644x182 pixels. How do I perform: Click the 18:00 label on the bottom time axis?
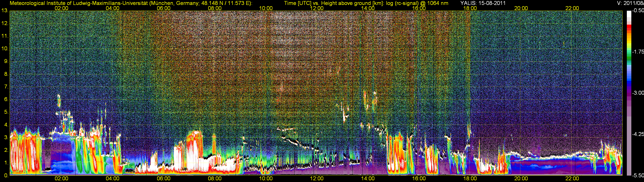pyautogui.click(x=470, y=179)
